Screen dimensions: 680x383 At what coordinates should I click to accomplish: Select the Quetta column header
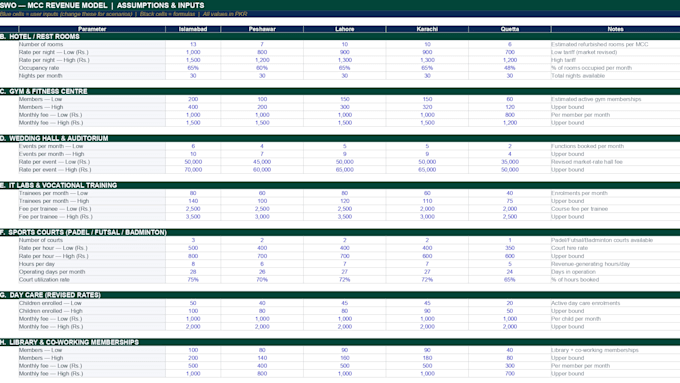(510, 29)
